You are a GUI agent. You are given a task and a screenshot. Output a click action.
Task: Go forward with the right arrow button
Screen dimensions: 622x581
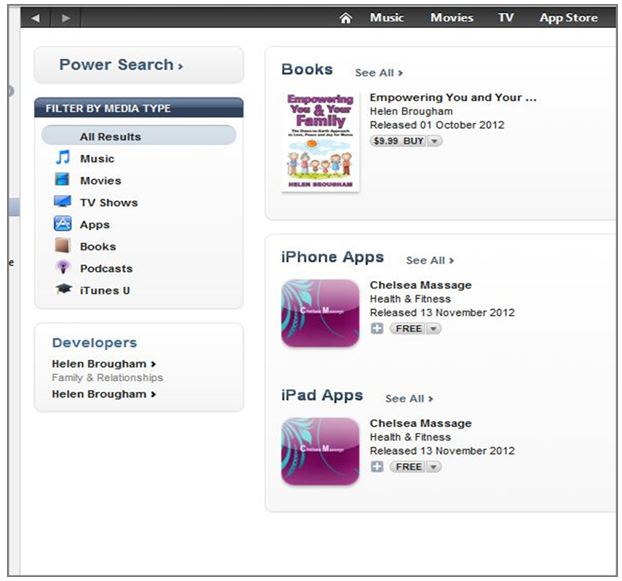66,18
